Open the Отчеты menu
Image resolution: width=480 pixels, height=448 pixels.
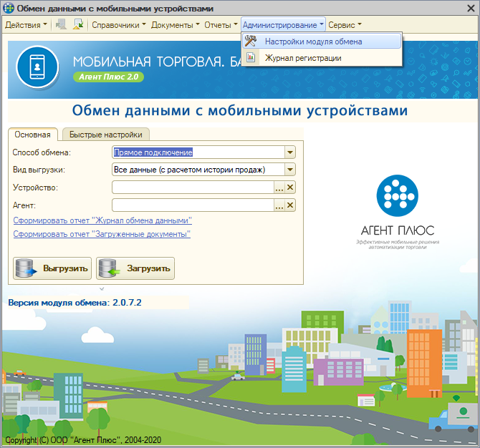pyautogui.click(x=221, y=25)
